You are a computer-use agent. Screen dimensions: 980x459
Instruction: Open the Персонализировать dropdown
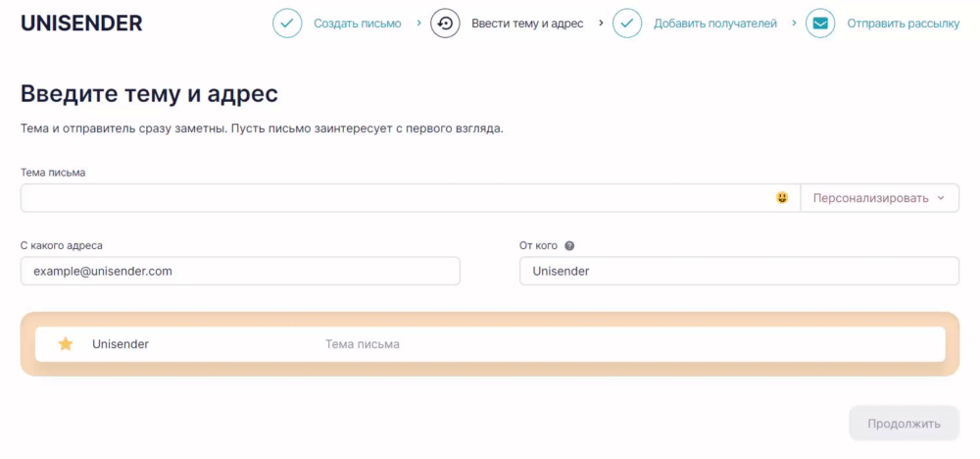click(x=879, y=198)
